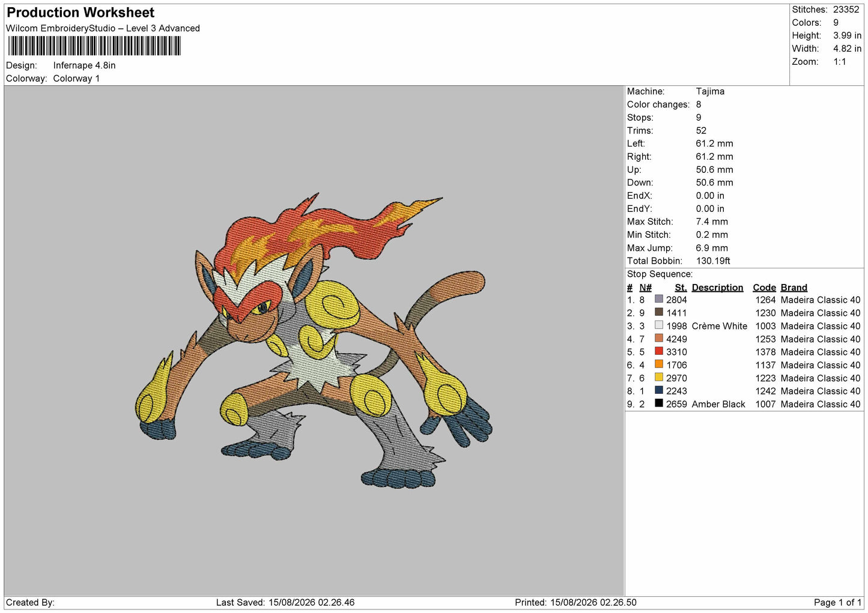
Task: Click the 'Created By:' footer label
Action: coord(30,602)
